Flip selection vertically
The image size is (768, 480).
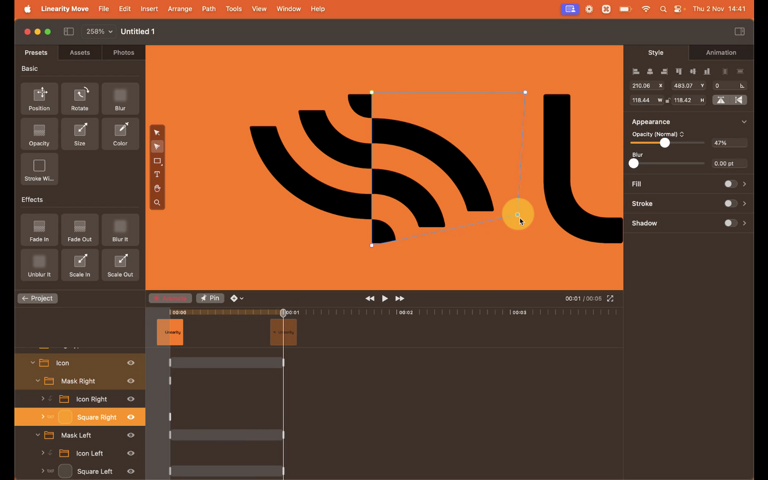pos(721,100)
